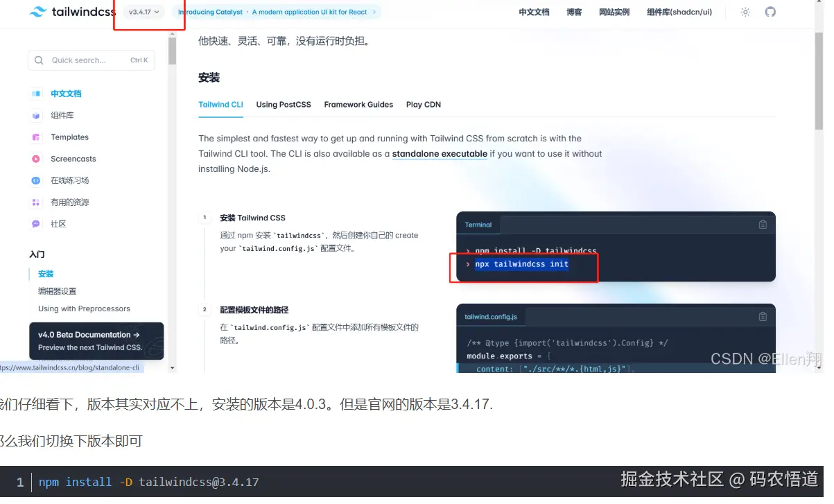The width and height of the screenshot is (834, 504).
Task: Select Using with Preprocessors in the sidebar
Action: coord(84,309)
